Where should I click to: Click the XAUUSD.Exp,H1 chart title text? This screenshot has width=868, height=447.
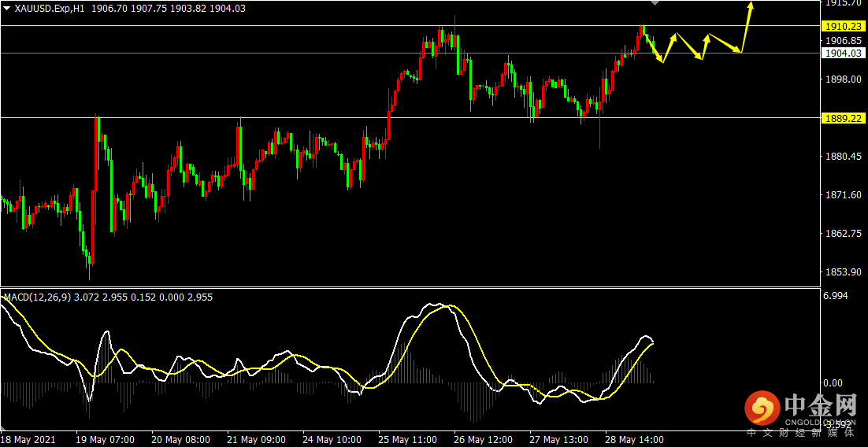(x=50, y=9)
